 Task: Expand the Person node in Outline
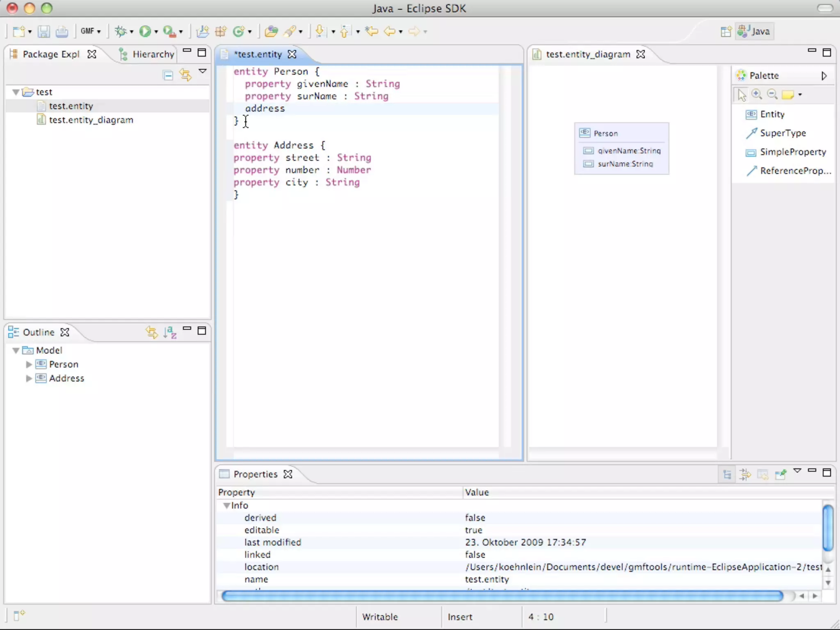point(29,364)
